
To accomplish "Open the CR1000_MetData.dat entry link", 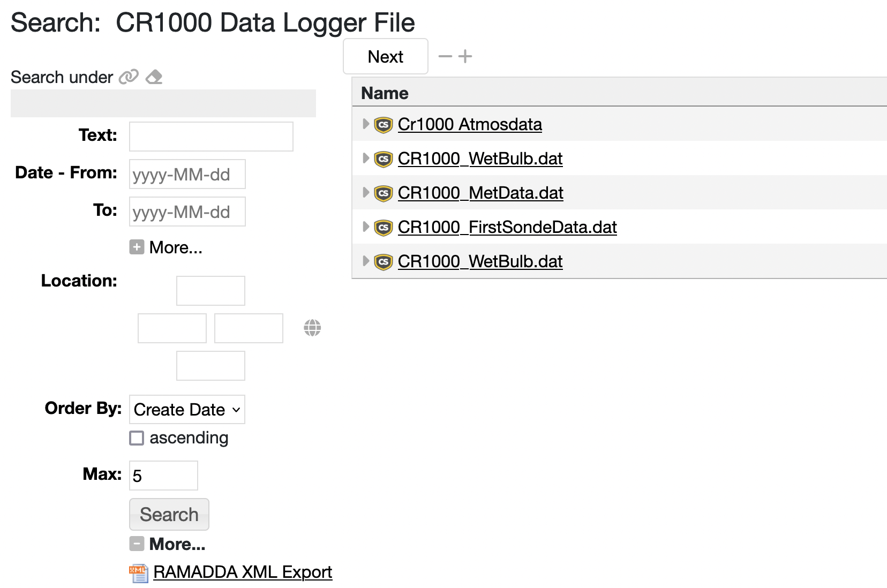I will pyautogui.click(x=480, y=193).
